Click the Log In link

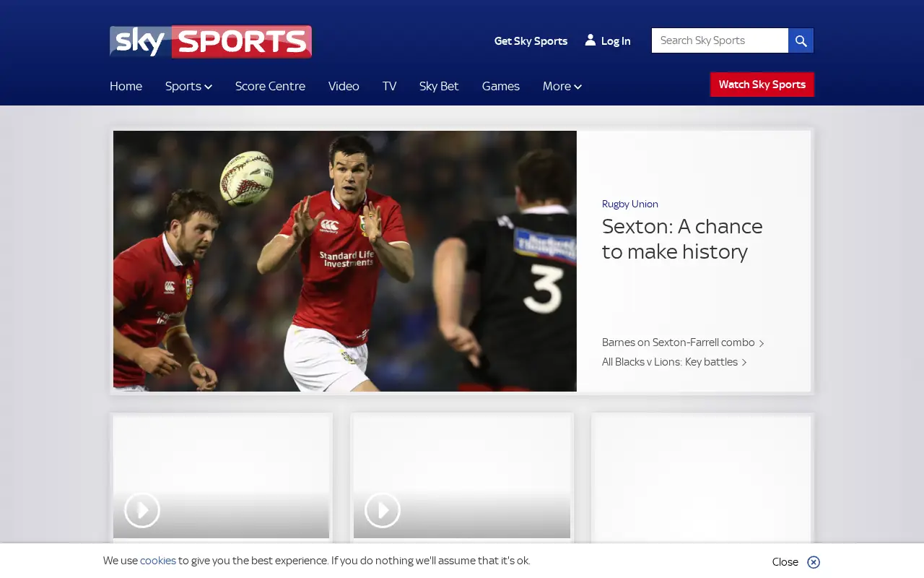[x=616, y=41]
